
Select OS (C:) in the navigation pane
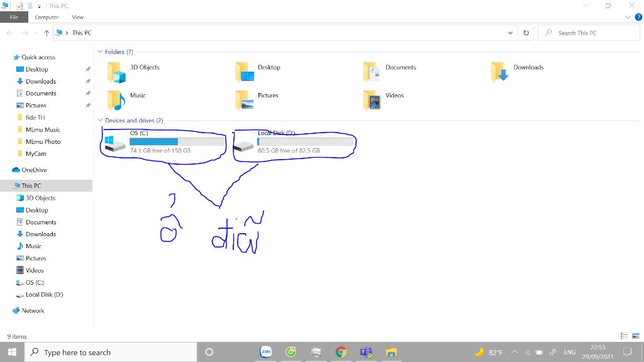tap(35, 282)
